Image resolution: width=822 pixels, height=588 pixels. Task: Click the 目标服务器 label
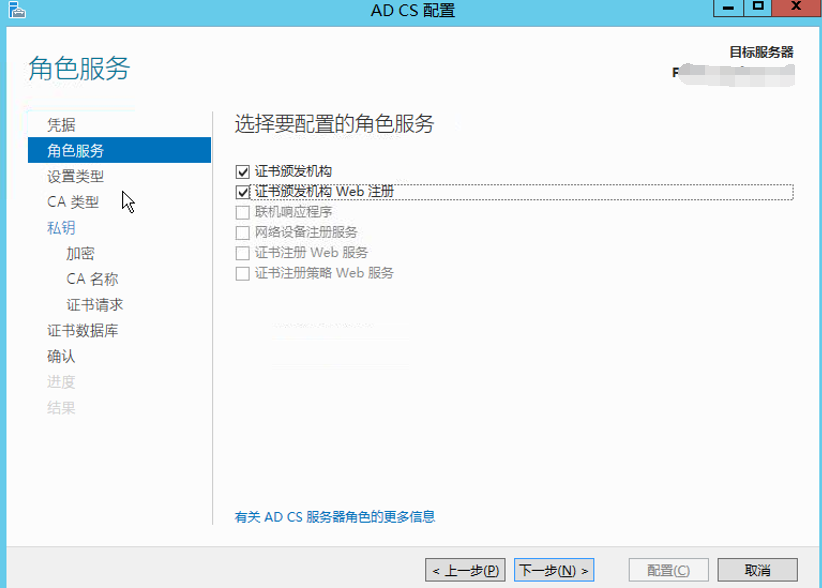[x=761, y=52]
